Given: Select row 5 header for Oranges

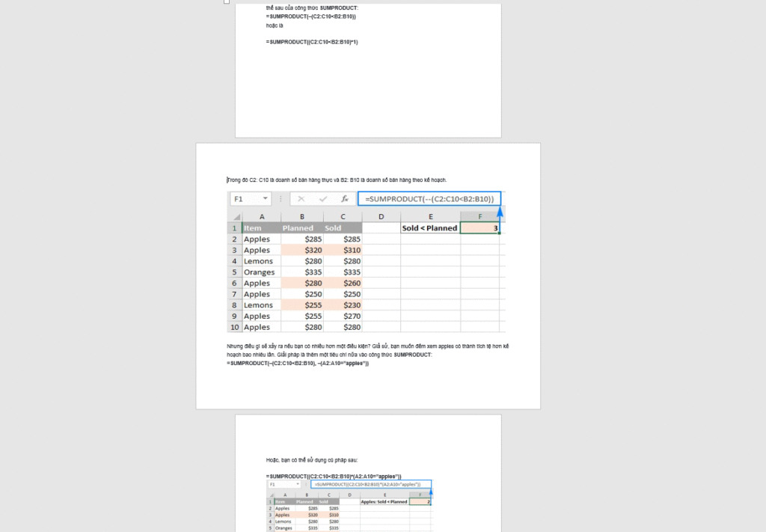Looking at the screenshot, I should [x=234, y=272].
